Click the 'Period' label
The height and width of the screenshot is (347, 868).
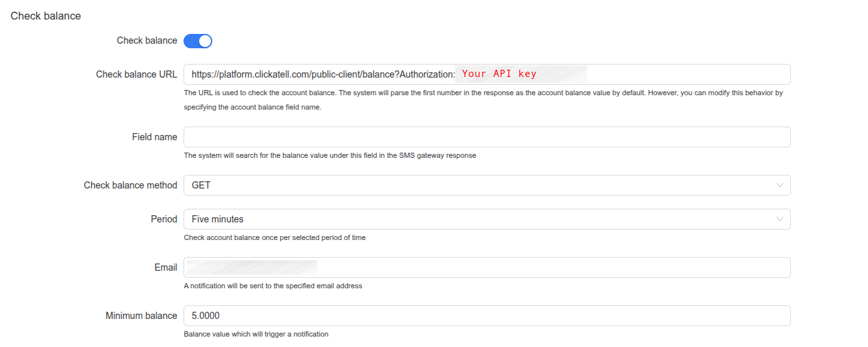click(164, 219)
